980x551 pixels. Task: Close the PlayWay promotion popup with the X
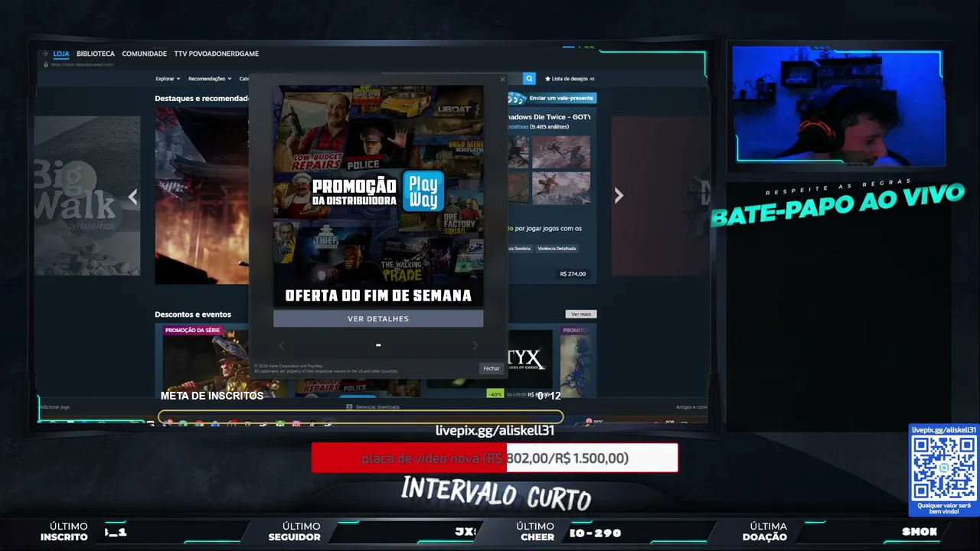502,79
